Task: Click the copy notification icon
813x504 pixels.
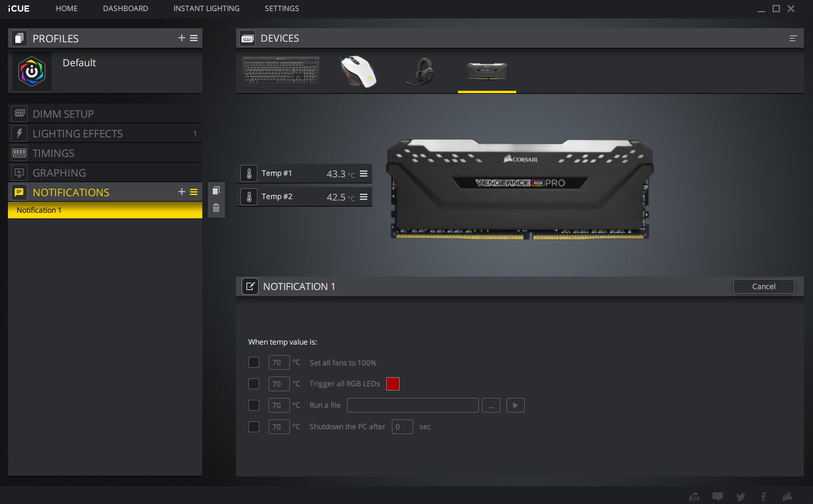Action: [x=216, y=191]
